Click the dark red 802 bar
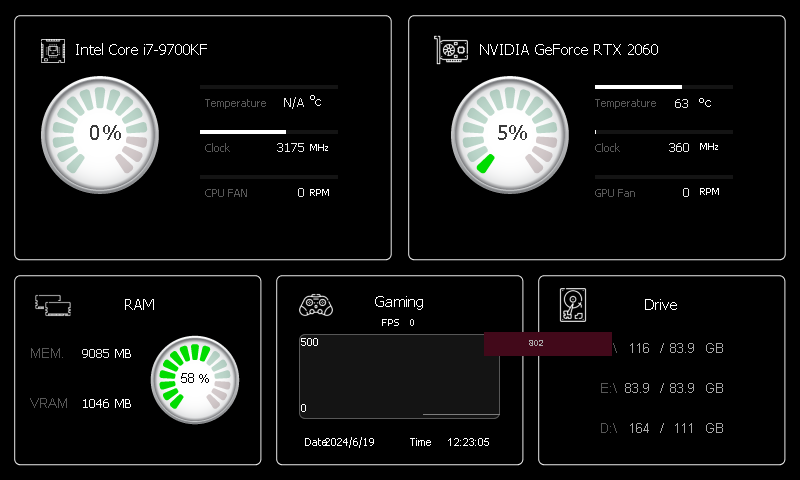 pos(547,343)
